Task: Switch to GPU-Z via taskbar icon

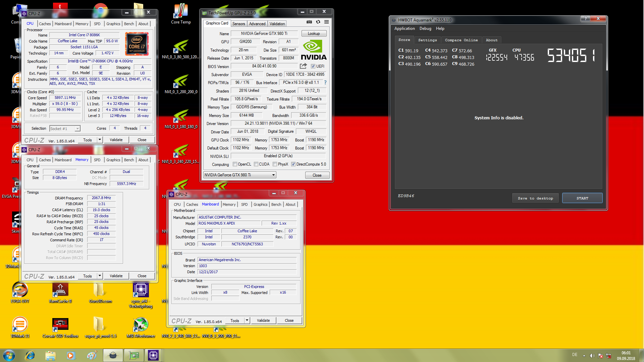Action: point(134,355)
